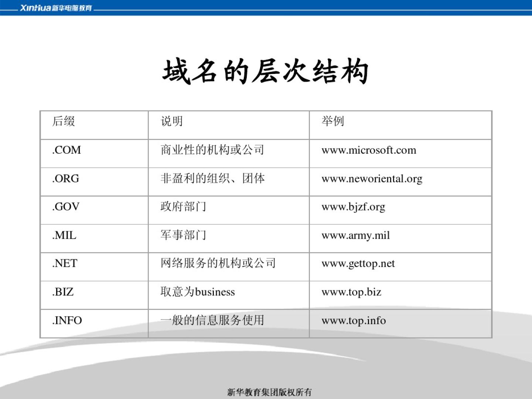Click the www.top.biz example text
Image resolution: width=532 pixels, height=399 pixels.
tap(351, 292)
